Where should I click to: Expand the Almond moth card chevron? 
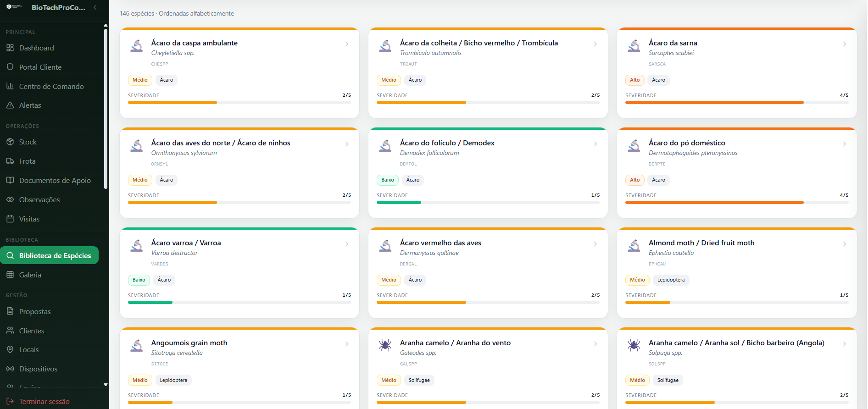[x=844, y=244]
